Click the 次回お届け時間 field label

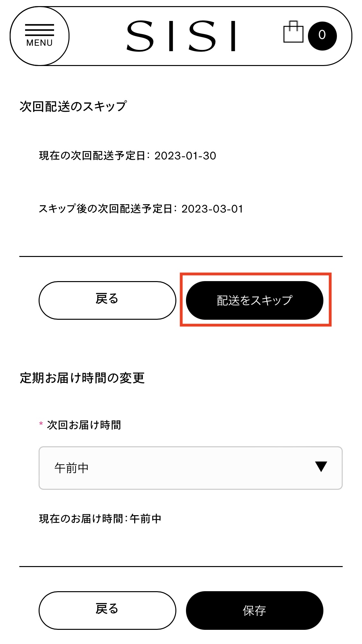84,425
